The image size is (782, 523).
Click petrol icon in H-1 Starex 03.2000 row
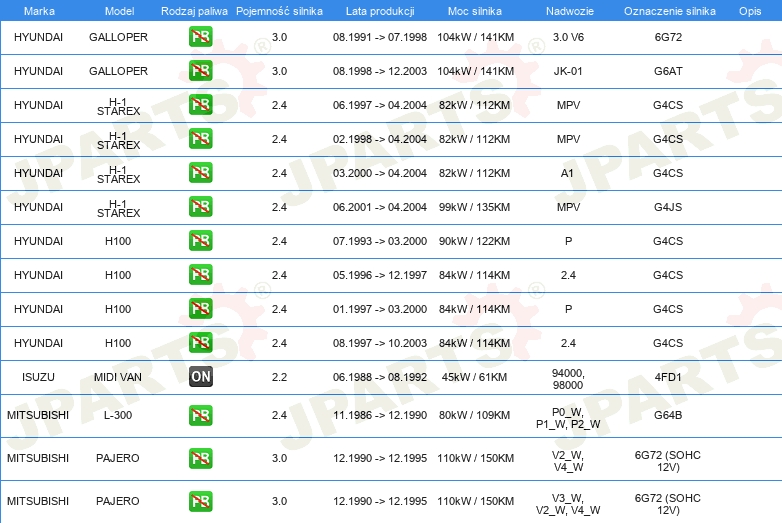200,173
